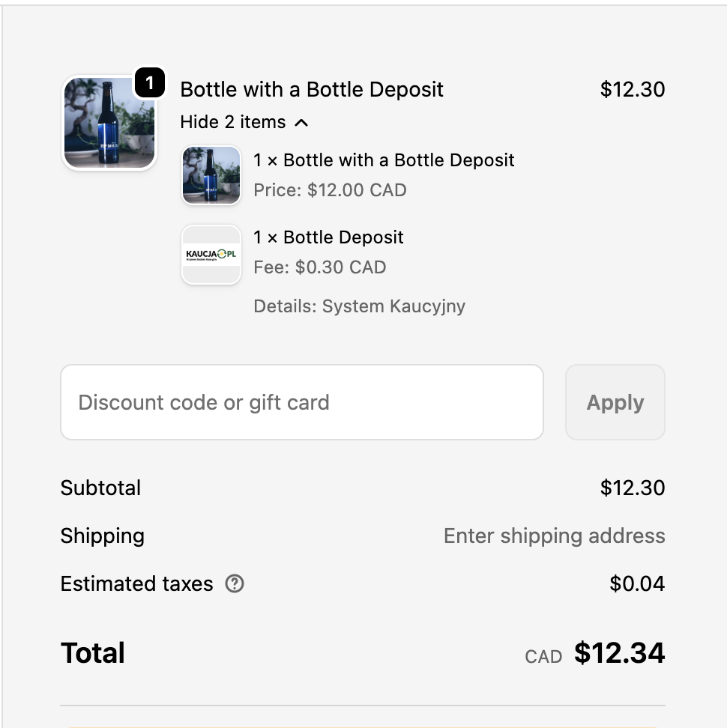The image size is (727, 728).
Task: Click the Apply discount button
Action: tap(615, 402)
